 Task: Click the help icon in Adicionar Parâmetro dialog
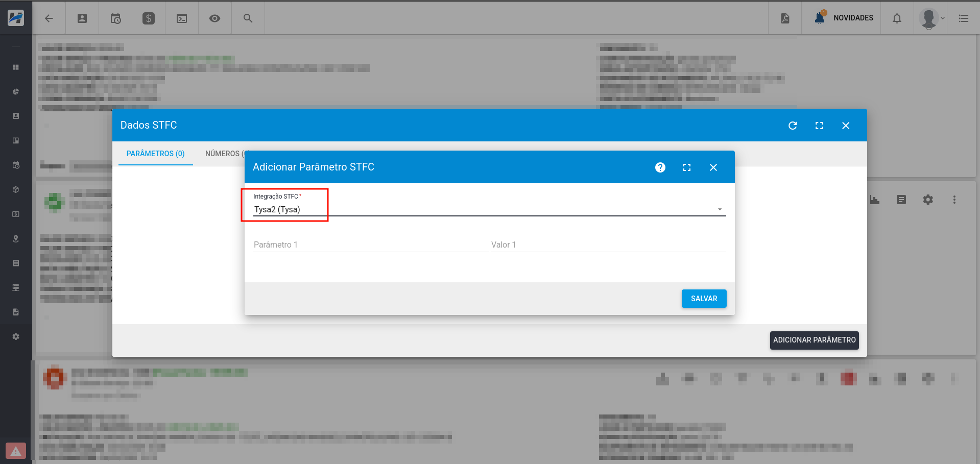coord(660,167)
